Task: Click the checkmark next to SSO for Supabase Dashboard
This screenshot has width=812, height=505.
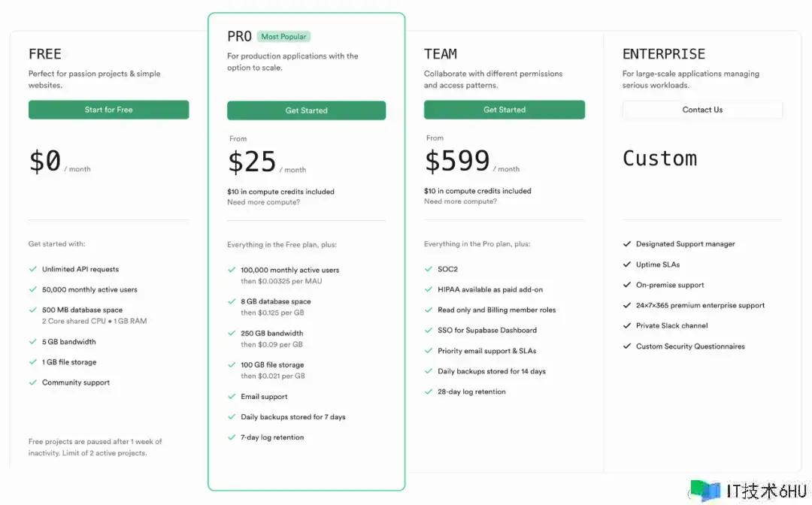Action: (429, 330)
